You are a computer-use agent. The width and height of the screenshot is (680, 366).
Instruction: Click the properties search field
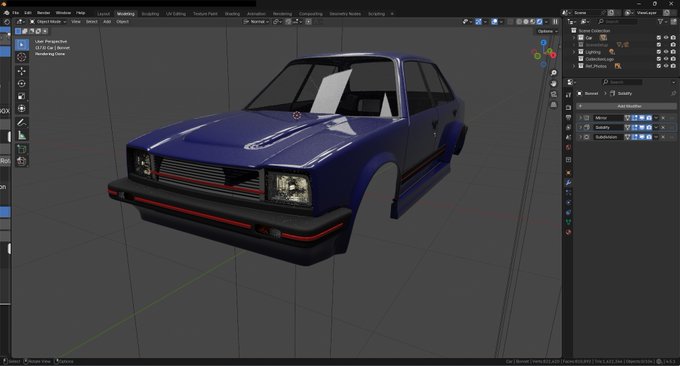[x=622, y=82]
